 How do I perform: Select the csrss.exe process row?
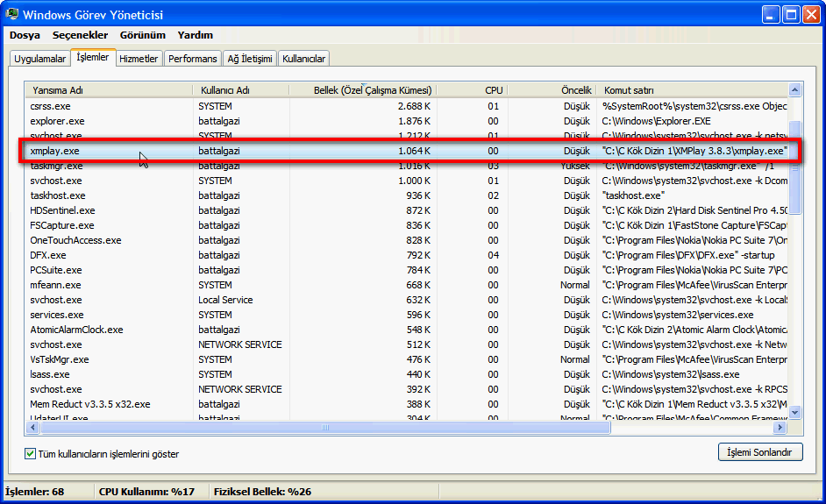(407, 106)
